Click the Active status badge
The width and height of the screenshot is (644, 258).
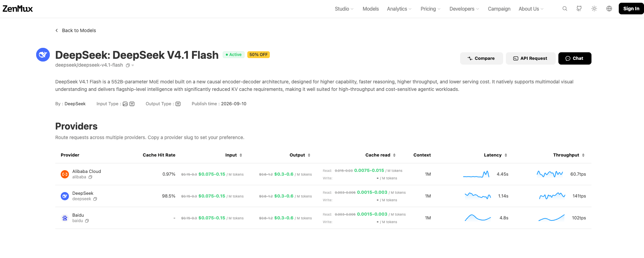(x=234, y=55)
